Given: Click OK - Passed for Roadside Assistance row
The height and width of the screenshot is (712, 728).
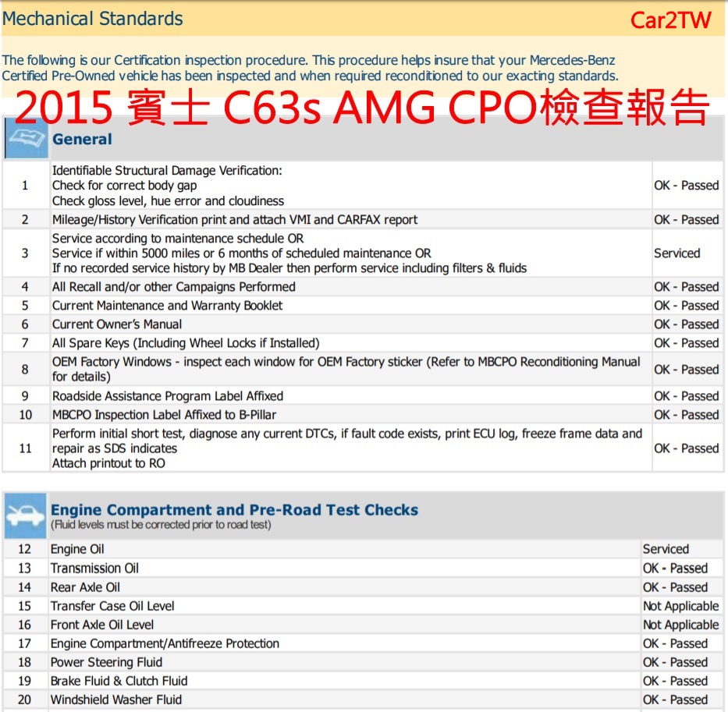Looking at the screenshot, I should 686,396.
